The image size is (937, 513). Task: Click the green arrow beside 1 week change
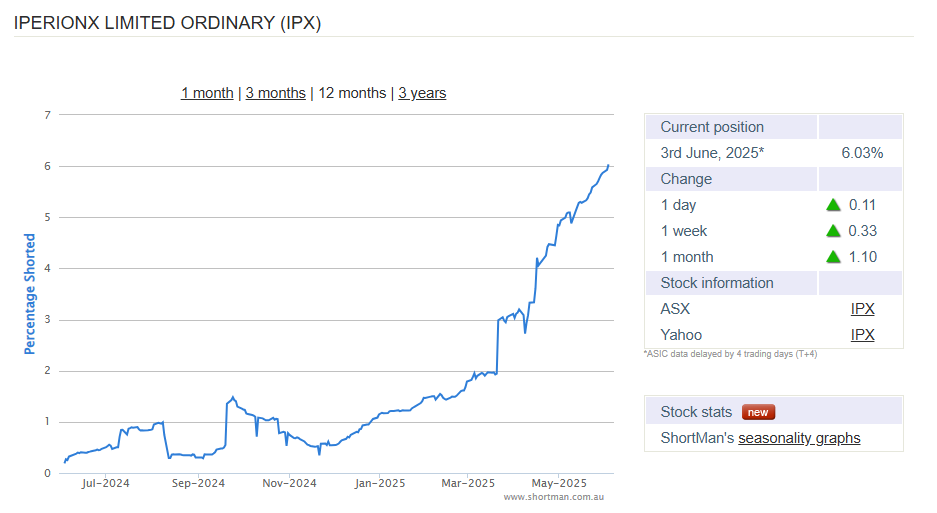pyautogui.click(x=833, y=231)
